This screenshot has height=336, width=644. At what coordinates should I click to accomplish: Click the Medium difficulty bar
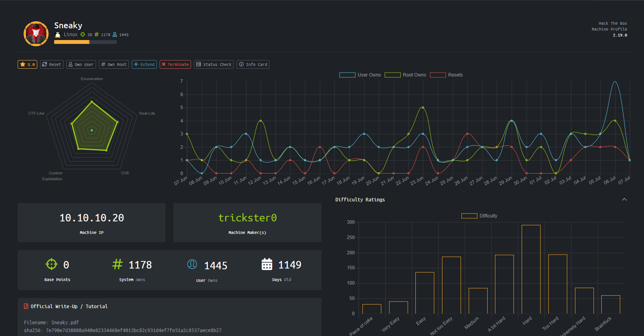point(478,301)
